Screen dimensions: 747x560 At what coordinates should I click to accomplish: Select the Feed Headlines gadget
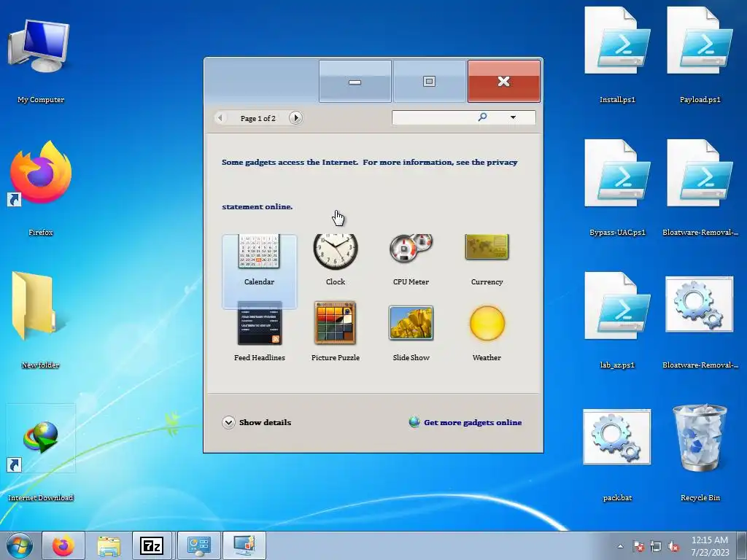(x=259, y=332)
